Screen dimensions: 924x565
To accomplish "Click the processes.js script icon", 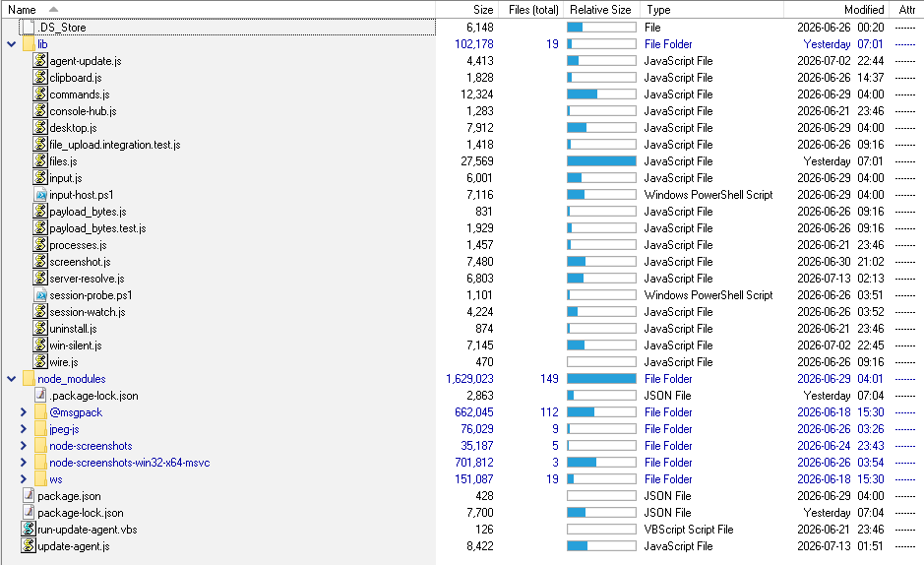I will click(40, 244).
